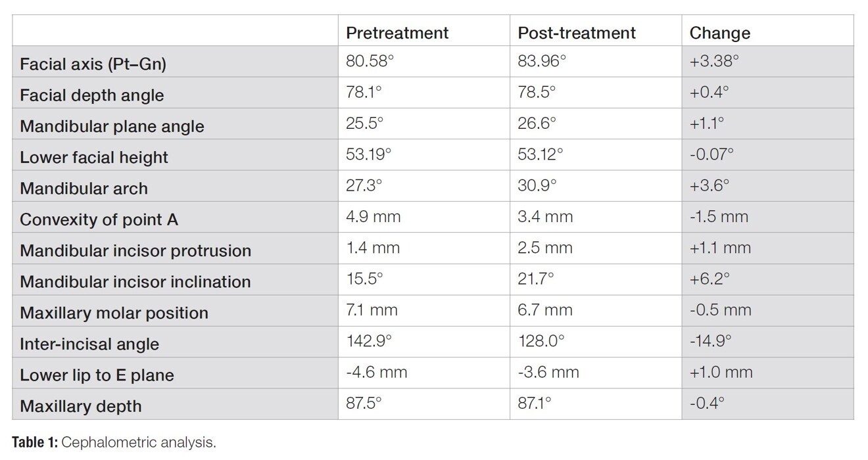
Task: Select the Lower facial height row label
Action: [94, 158]
